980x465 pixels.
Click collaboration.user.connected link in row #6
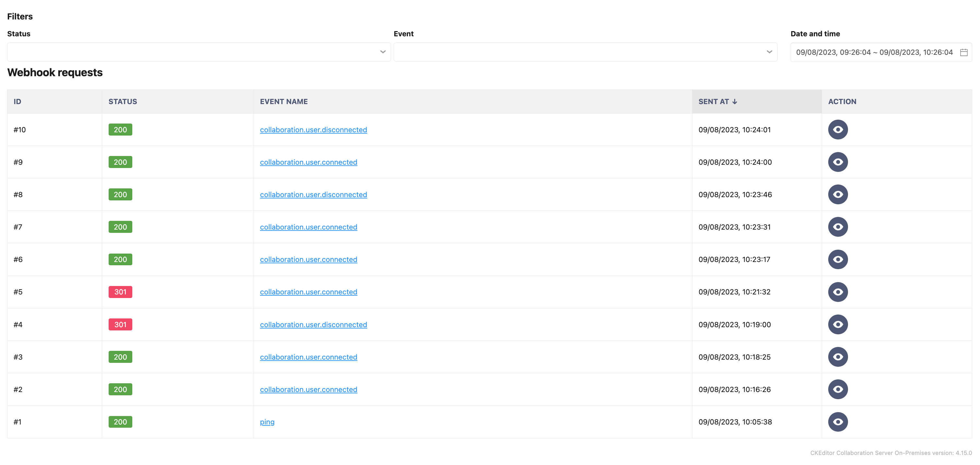point(308,259)
